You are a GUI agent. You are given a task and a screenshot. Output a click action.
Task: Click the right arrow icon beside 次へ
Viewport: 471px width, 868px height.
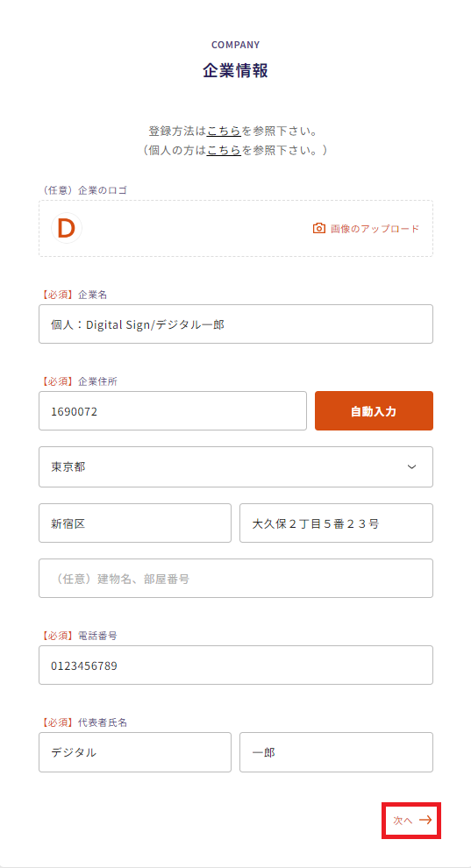[425, 821]
